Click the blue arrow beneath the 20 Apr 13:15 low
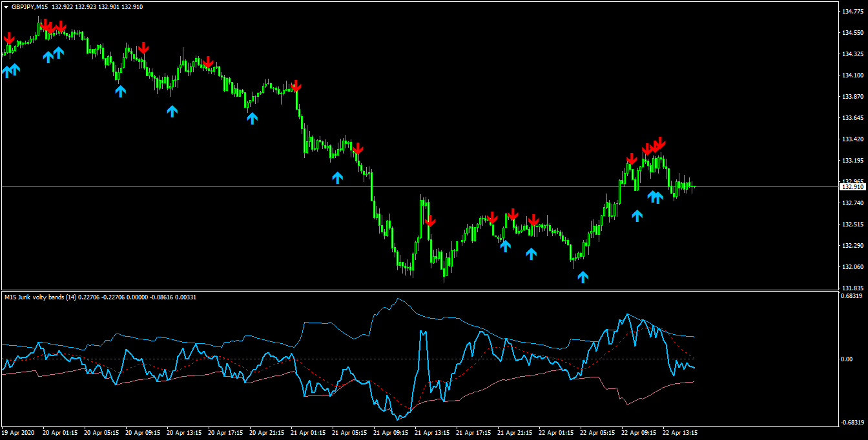 pos(172,111)
